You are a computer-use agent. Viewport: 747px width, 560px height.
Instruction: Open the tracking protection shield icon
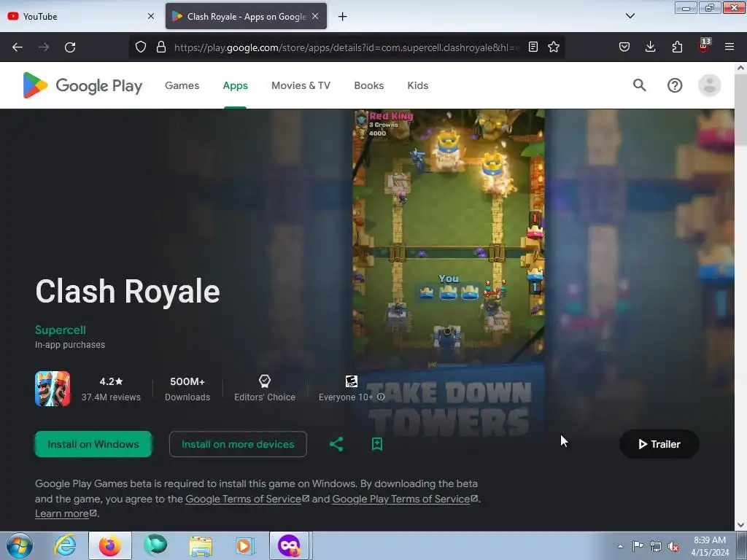pos(141,47)
